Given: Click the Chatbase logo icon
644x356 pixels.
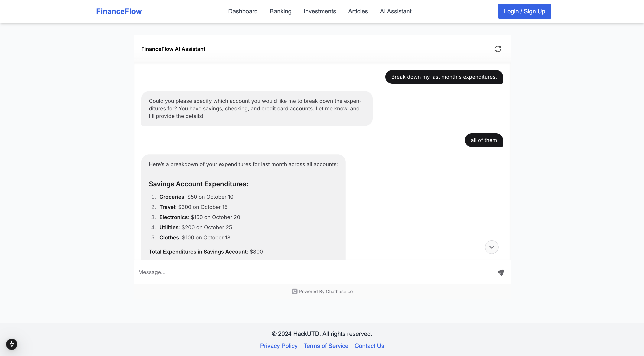Looking at the screenshot, I should [294, 292].
